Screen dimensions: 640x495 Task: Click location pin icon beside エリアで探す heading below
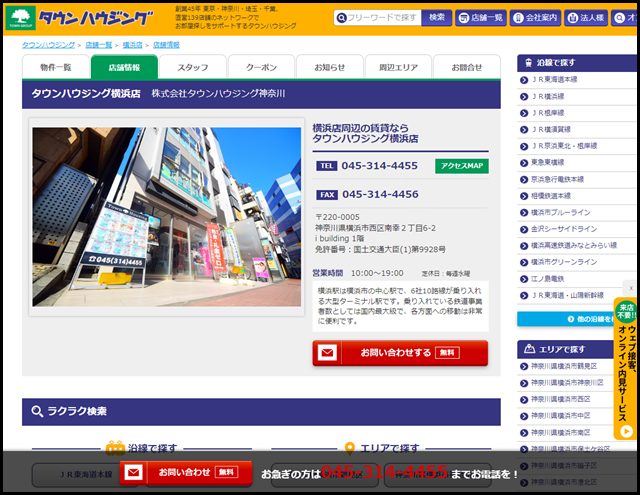(349, 448)
